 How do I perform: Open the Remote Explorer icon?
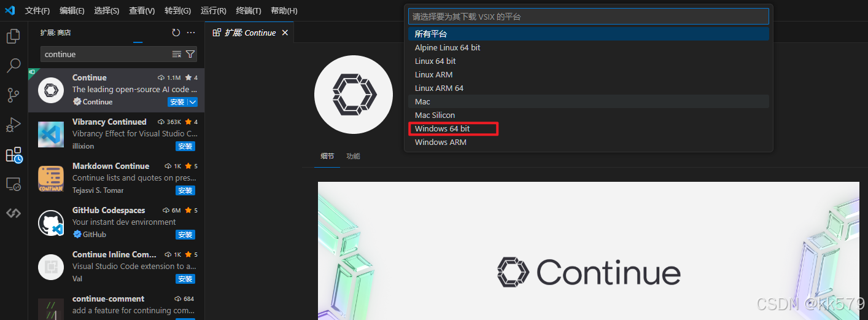[x=14, y=184]
